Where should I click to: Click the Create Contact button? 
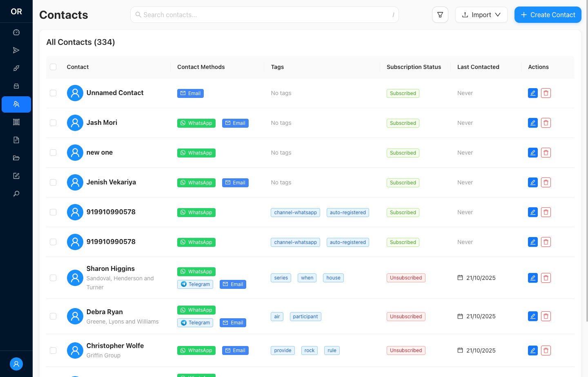coord(548,15)
